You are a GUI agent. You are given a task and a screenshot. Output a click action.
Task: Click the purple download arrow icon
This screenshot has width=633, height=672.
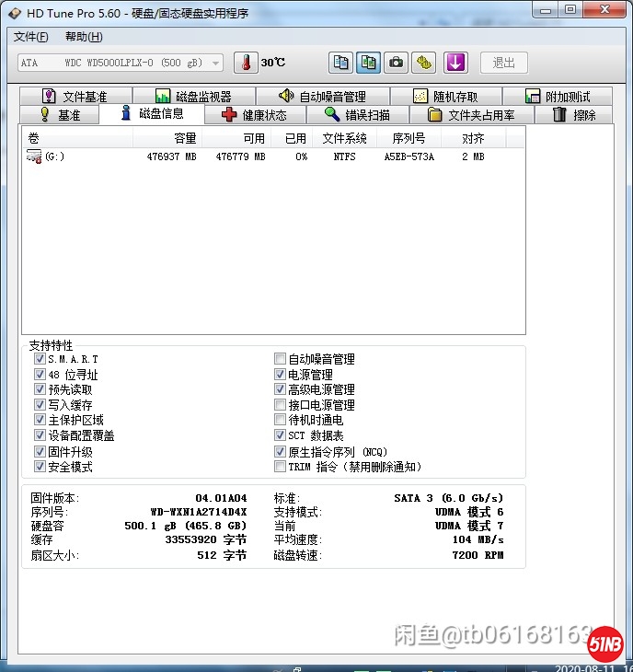(455, 63)
